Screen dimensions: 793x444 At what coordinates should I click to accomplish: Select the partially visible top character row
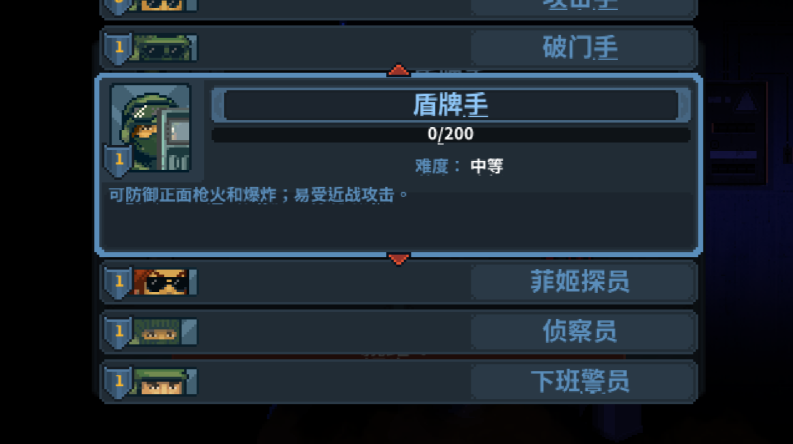click(399, 7)
